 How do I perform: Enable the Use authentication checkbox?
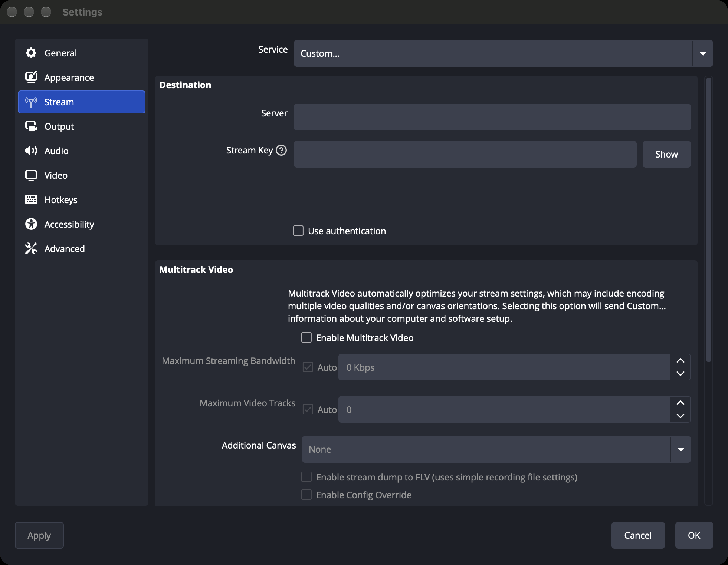(x=298, y=231)
